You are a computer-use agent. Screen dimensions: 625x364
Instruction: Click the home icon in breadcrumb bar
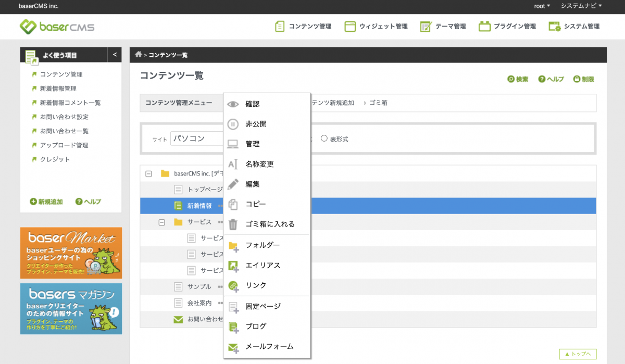pos(138,55)
